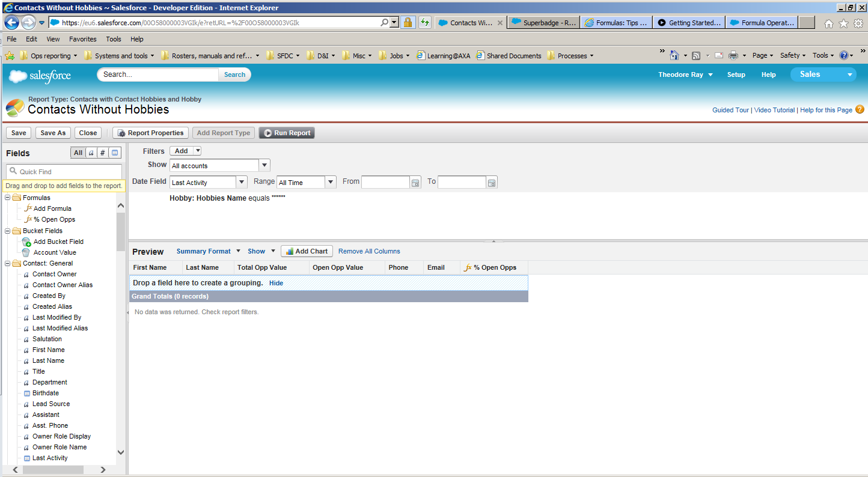This screenshot has height=477, width=868.
Task: Filter fields list to date fields
Action: [x=115, y=153]
